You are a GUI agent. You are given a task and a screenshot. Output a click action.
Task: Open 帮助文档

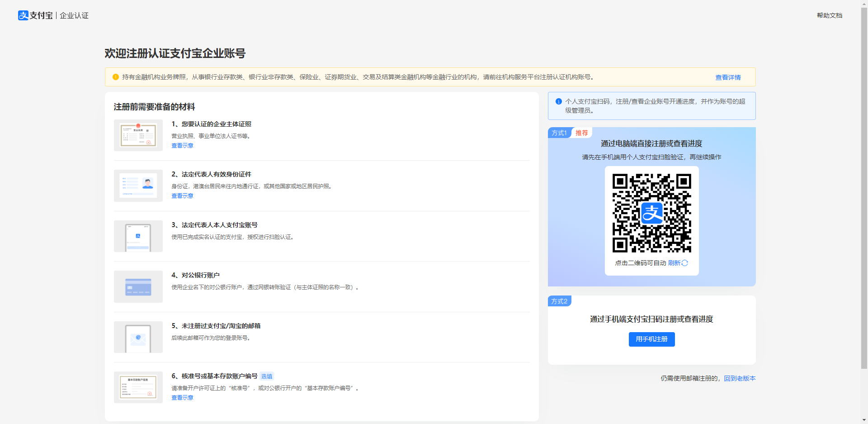pos(829,15)
